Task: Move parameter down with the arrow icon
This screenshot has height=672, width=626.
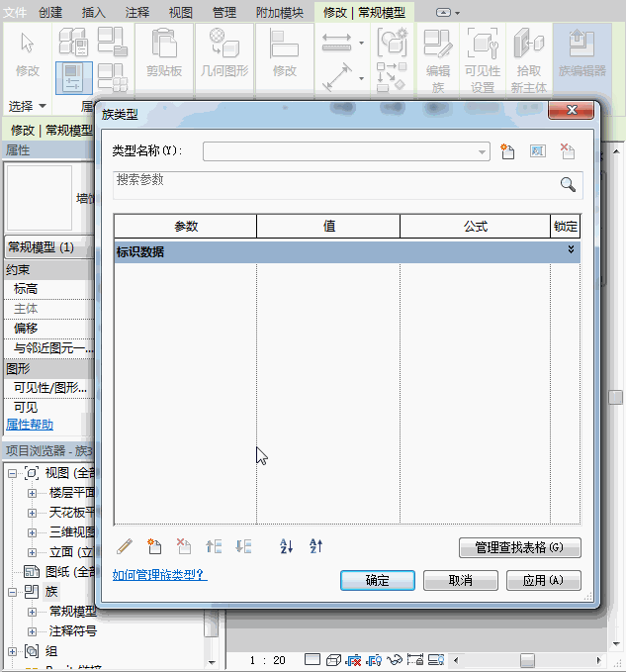Action: click(x=243, y=546)
